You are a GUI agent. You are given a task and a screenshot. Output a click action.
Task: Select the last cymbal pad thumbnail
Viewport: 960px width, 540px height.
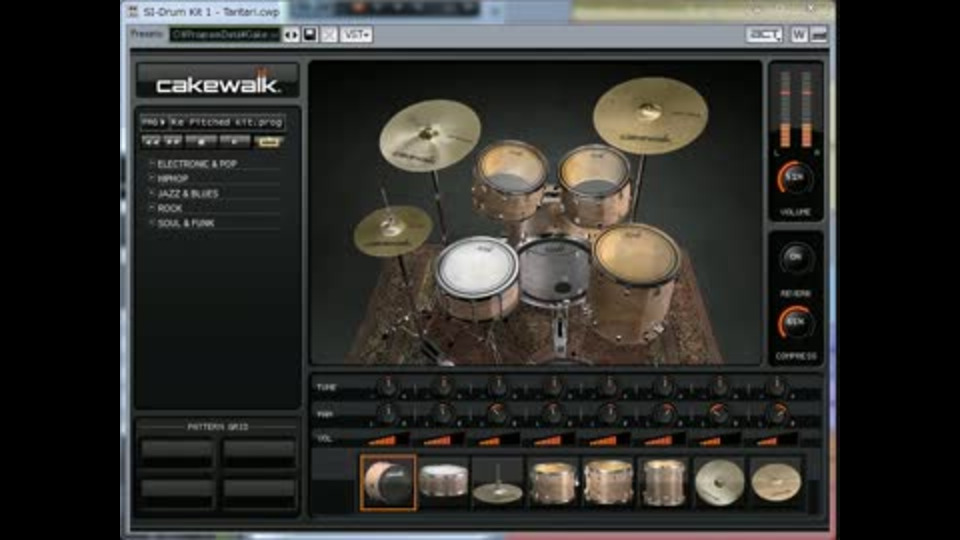[x=776, y=482]
